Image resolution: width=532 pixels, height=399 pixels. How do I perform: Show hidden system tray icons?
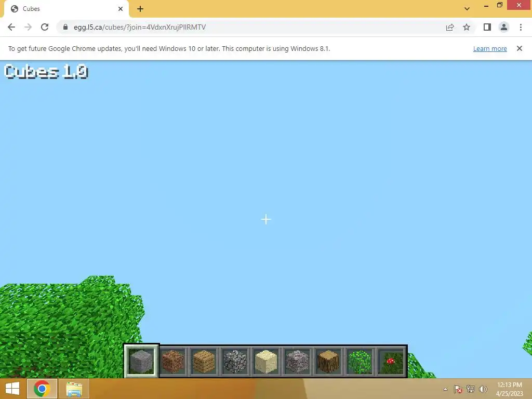pyautogui.click(x=445, y=389)
